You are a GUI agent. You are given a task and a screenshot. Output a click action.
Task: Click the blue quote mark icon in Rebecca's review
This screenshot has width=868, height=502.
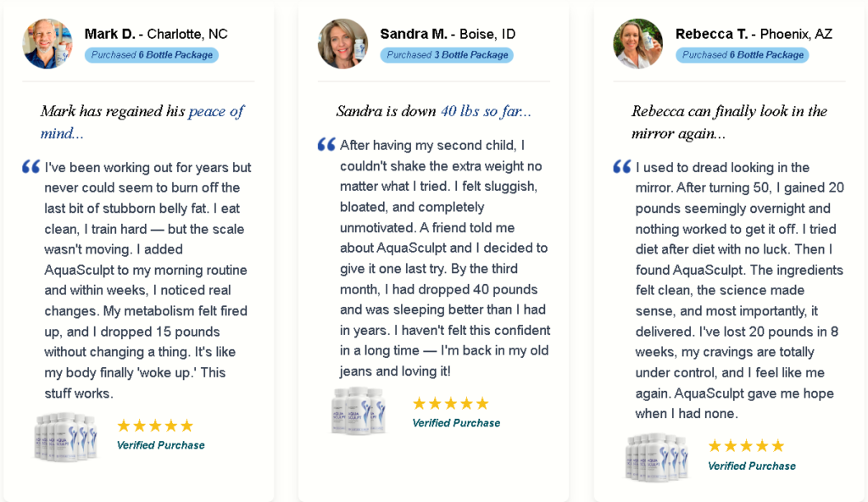tap(622, 167)
